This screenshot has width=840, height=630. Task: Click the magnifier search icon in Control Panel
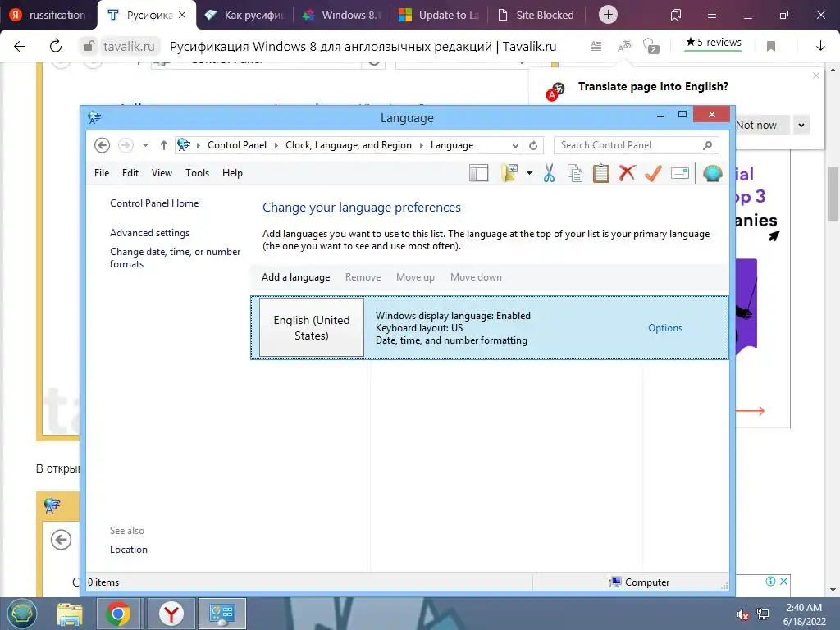[x=708, y=145]
